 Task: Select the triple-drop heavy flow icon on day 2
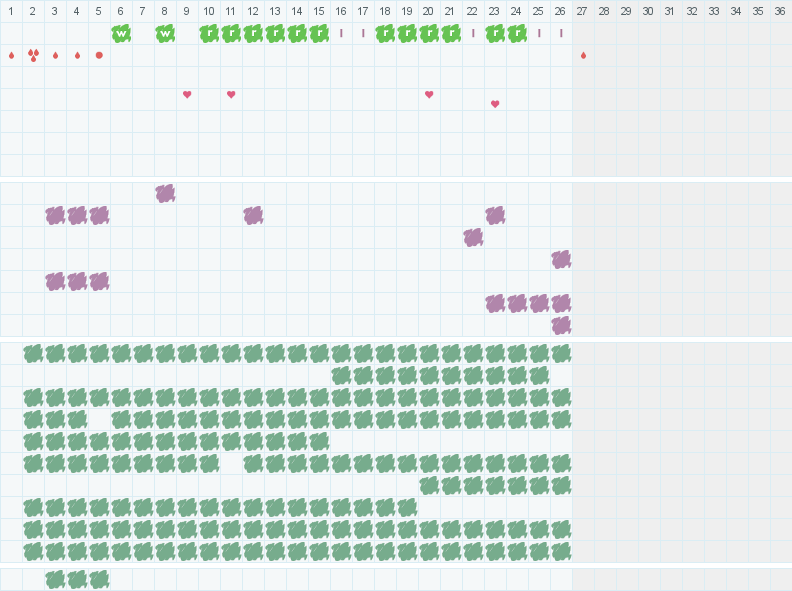[x=33, y=55]
